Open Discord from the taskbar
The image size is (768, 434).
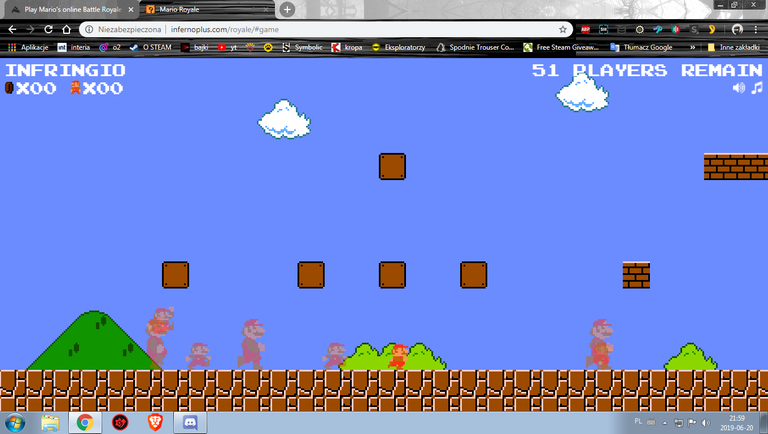(190, 423)
